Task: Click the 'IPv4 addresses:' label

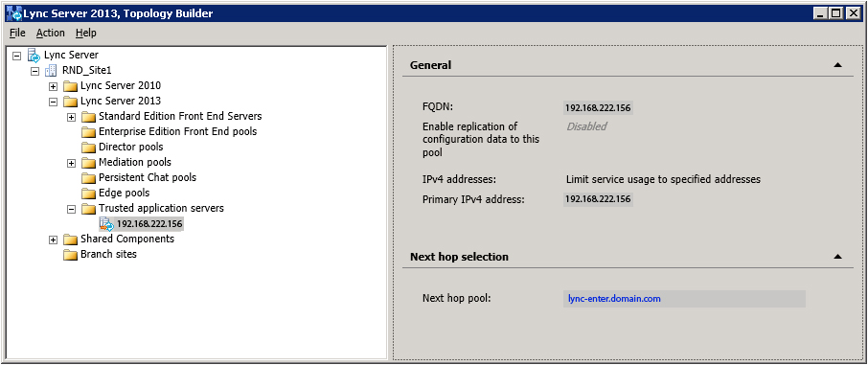Action: coord(459,179)
